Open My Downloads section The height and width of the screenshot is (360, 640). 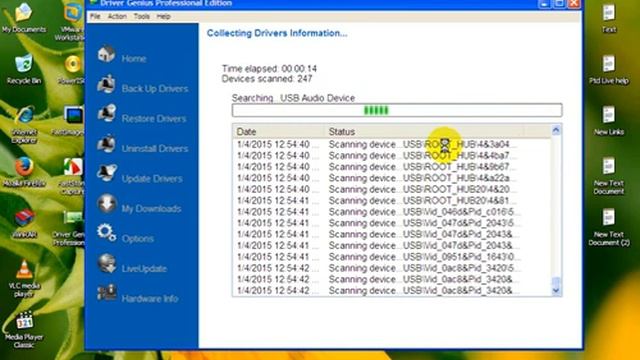(151, 209)
